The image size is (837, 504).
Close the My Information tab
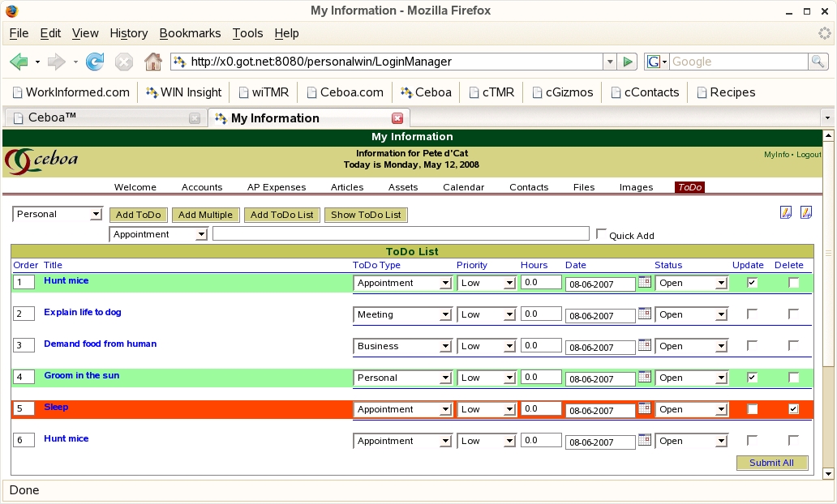coord(397,118)
